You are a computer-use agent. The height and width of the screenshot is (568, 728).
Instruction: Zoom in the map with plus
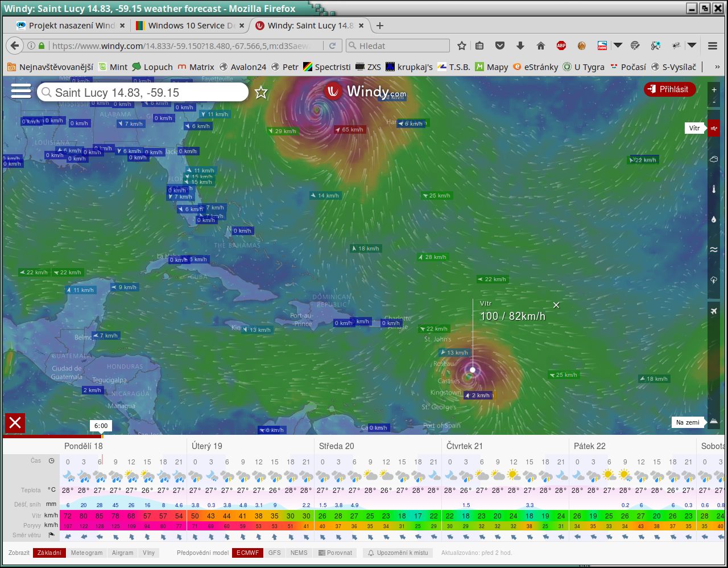[x=714, y=90]
